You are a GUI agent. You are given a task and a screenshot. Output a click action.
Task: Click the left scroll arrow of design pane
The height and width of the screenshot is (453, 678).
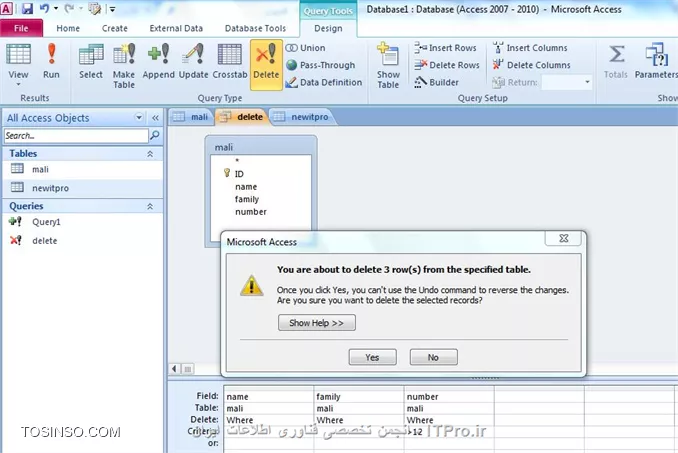(x=174, y=369)
